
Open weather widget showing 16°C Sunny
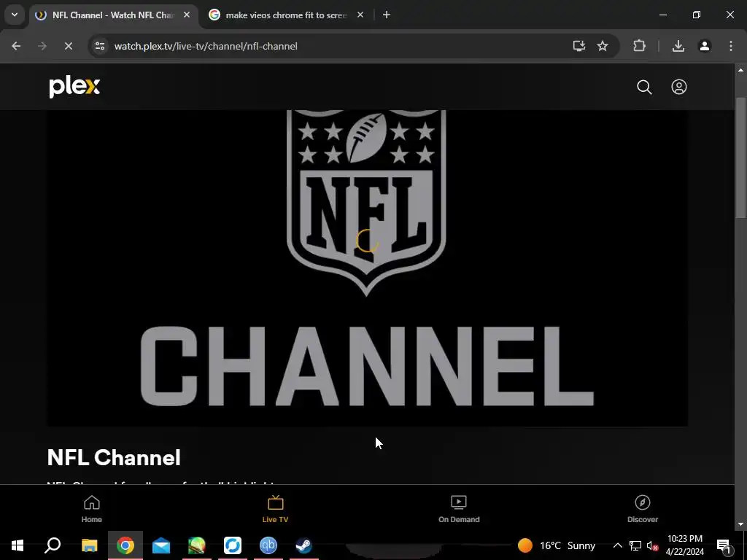coord(557,545)
